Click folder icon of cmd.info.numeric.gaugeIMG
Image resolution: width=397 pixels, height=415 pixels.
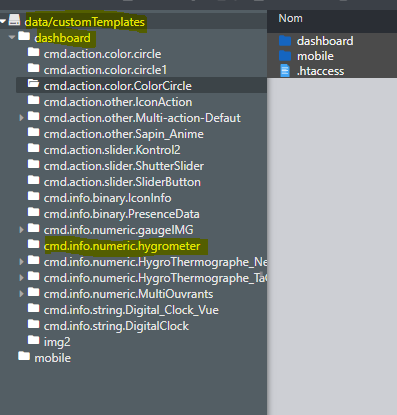(x=33, y=228)
